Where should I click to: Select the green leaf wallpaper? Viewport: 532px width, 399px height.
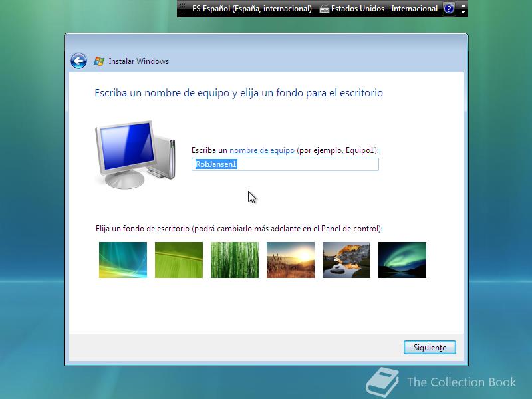[179, 260]
